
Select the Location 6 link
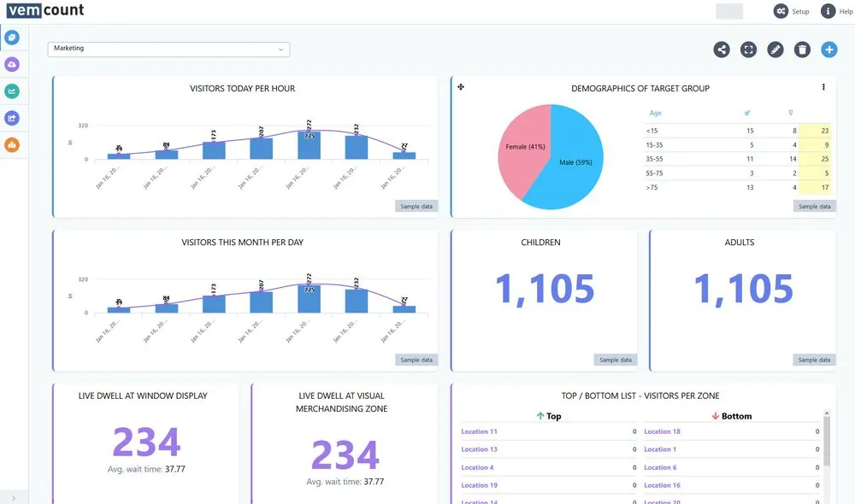tap(660, 467)
